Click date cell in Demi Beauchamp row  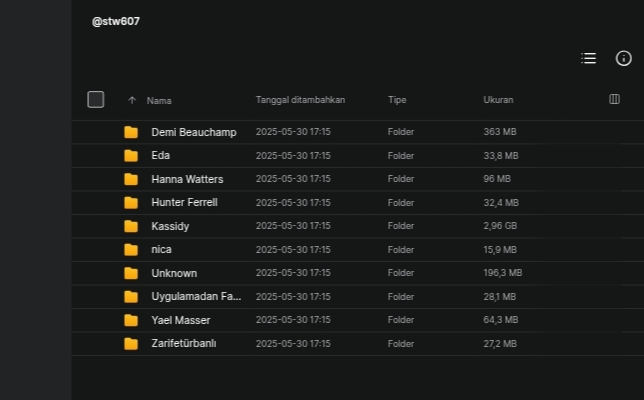click(x=293, y=132)
